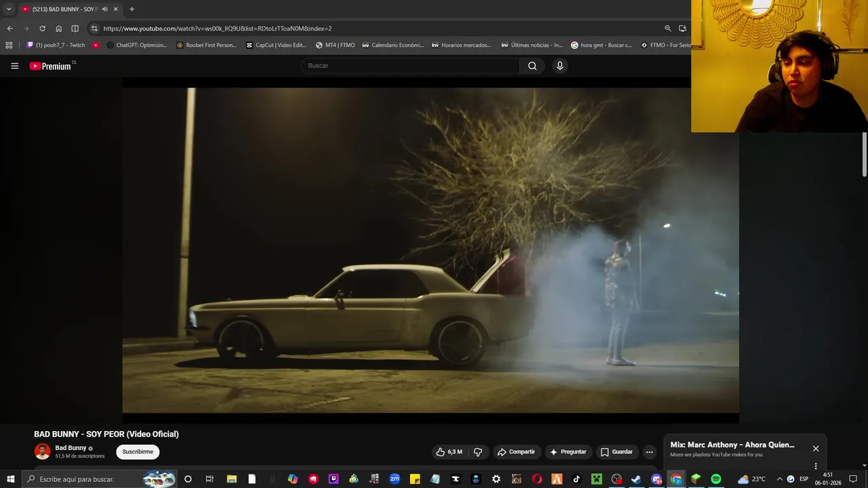Open Twitch app in taskbar
Image resolution: width=868 pixels, height=488 pixels.
point(333,479)
